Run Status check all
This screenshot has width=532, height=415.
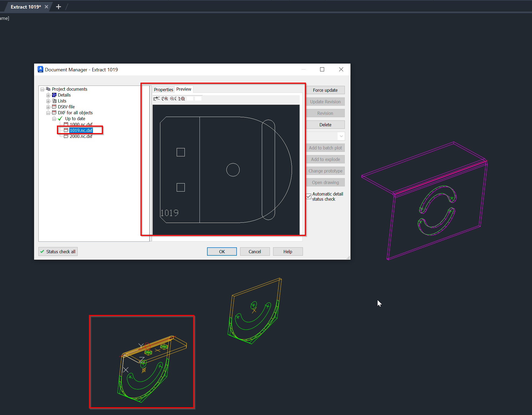pos(58,251)
